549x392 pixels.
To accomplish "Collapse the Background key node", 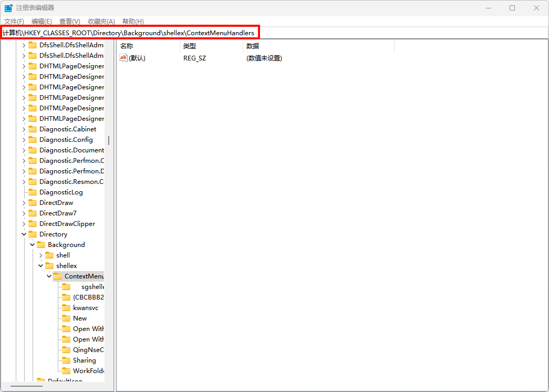I will tap(32, 245).
